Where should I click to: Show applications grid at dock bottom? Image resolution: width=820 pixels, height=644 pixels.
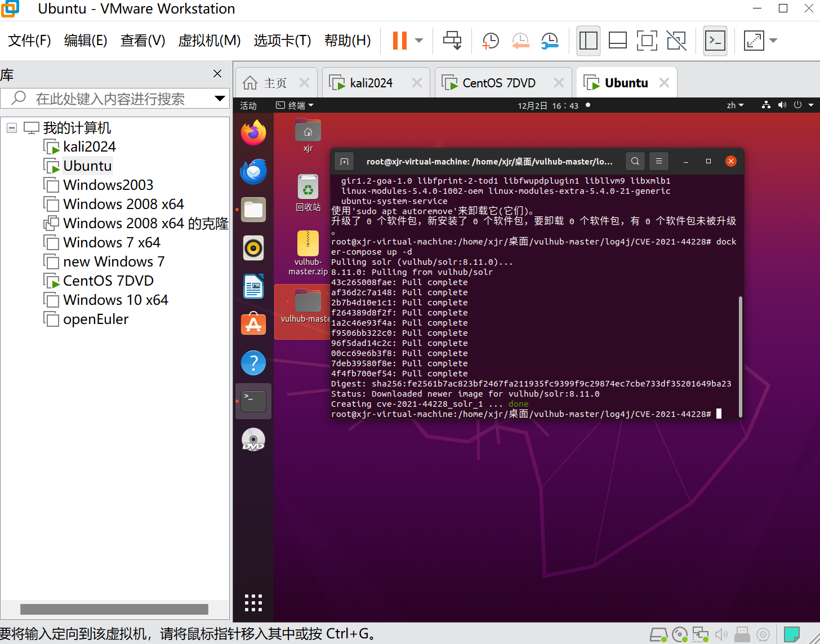coord(253,603)
